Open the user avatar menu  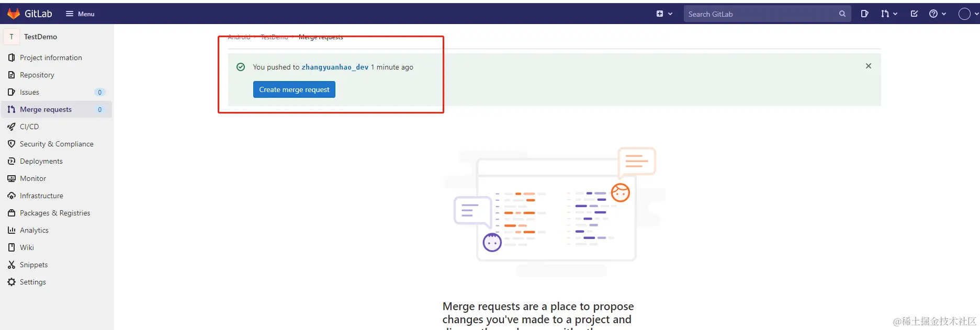coord(968,14)
